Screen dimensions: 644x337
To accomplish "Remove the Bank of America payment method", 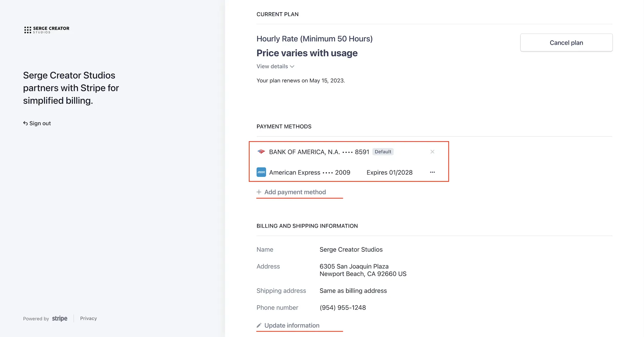I will click(x=432, y=152).
